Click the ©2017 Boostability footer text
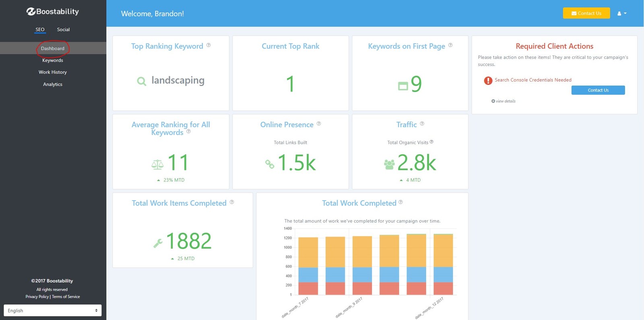 52,281
